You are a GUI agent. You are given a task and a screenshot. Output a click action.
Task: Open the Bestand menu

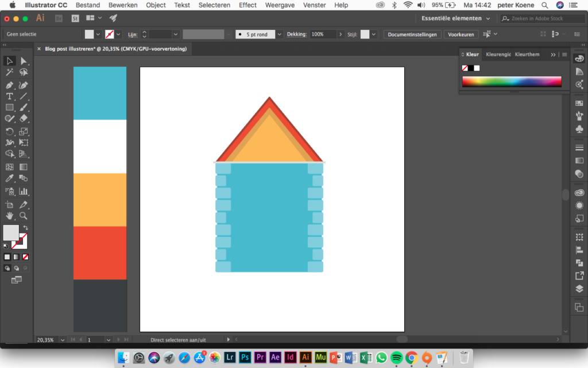click(x=88, y=5)
